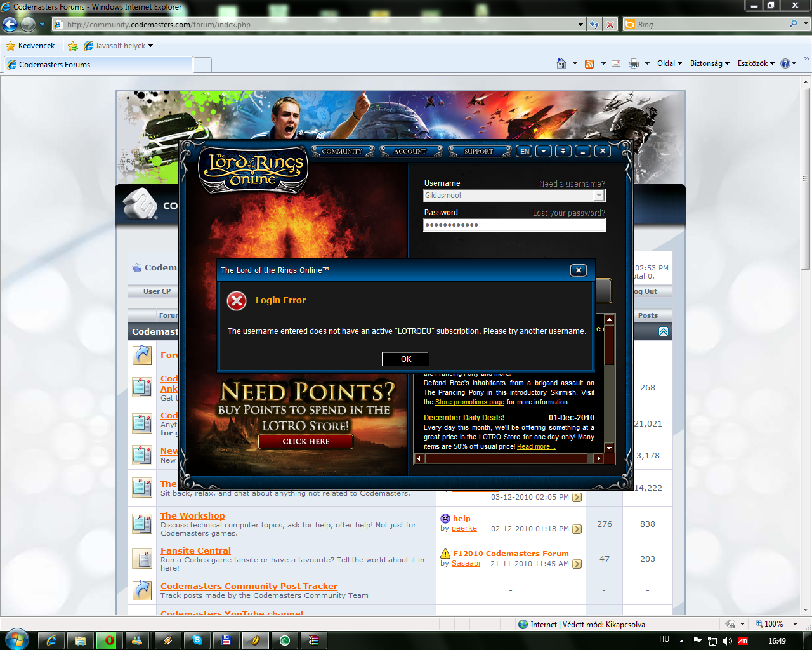Open the Store promotions page link
This screenshot has width=812, height=650.
tap(469, 402)
